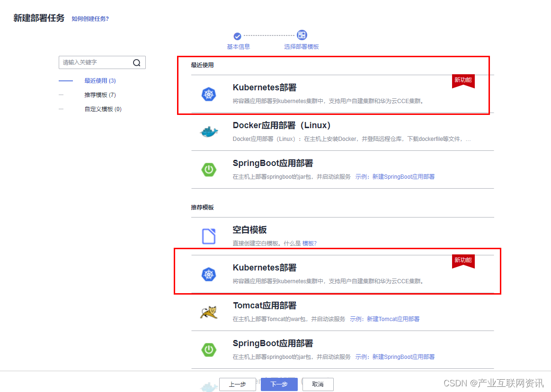The image size is (551, 392).
Task: Open 新建Tomcat应用部署 example link
Action: click(x=393, y=319)
